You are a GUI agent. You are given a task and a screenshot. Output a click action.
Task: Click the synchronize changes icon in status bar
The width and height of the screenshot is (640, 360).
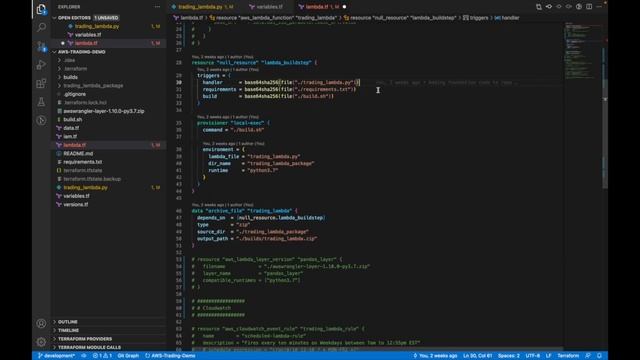point(84,356)
